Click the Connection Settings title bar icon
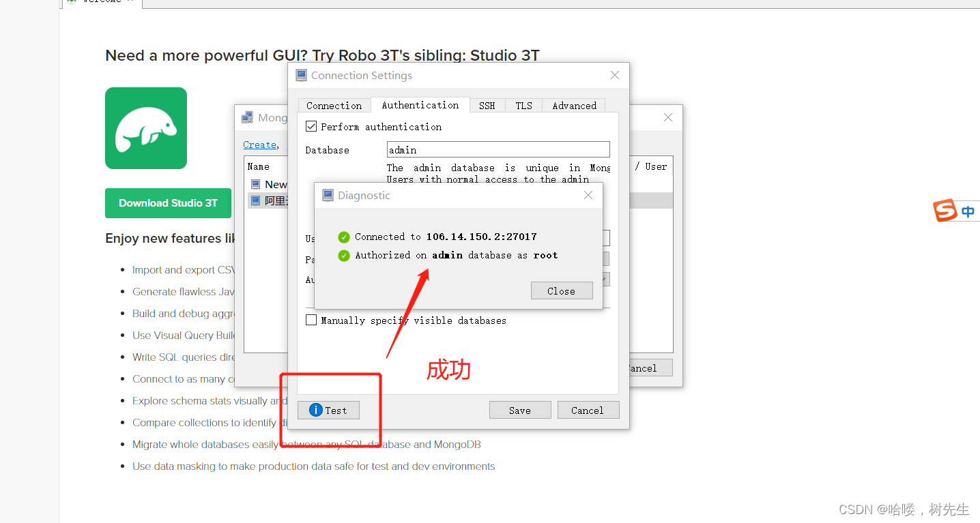Screen dimensions: 980x523 click(x=301, y=76)
